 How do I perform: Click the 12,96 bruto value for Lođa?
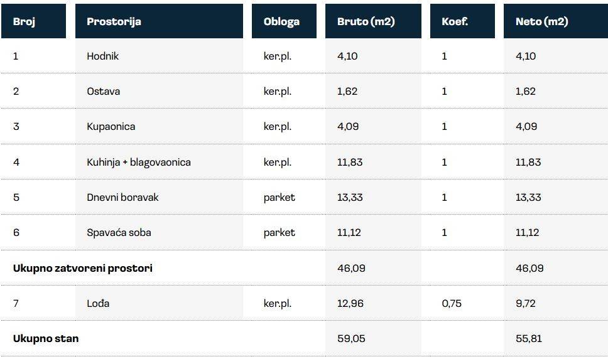pos(350,303)
